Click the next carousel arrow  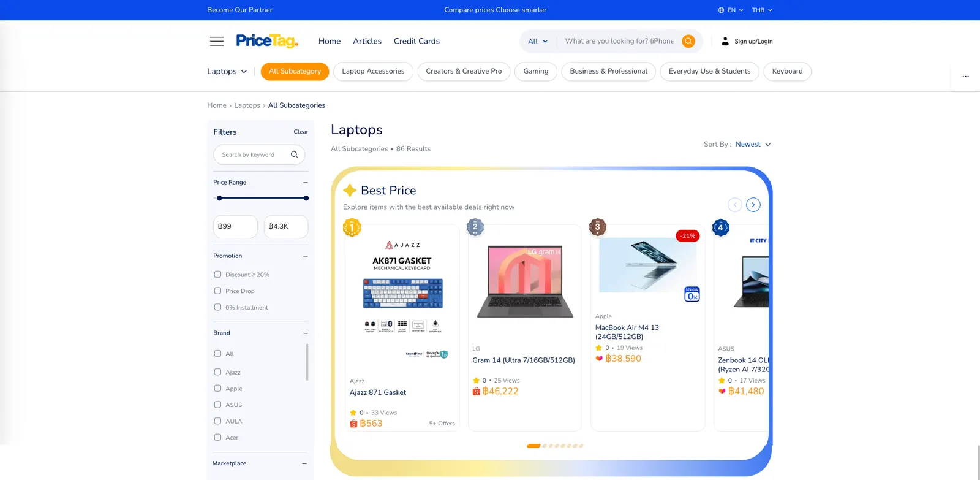click(x=753, y=205)
